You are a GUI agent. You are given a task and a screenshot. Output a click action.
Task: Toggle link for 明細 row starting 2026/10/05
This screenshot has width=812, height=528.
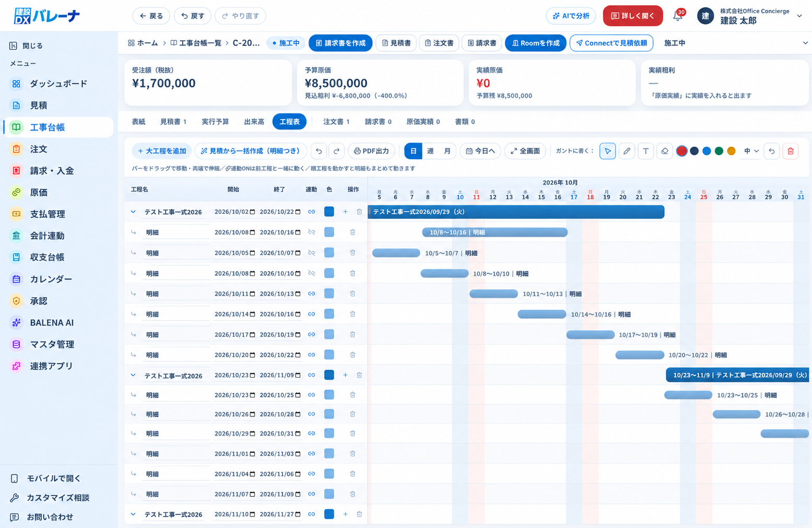(x=311, y=253)
